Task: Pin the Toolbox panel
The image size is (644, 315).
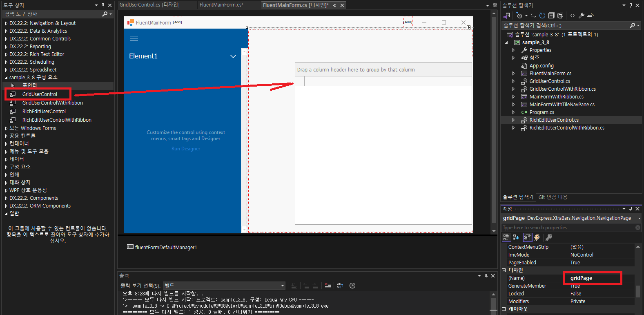Action: 103,5
